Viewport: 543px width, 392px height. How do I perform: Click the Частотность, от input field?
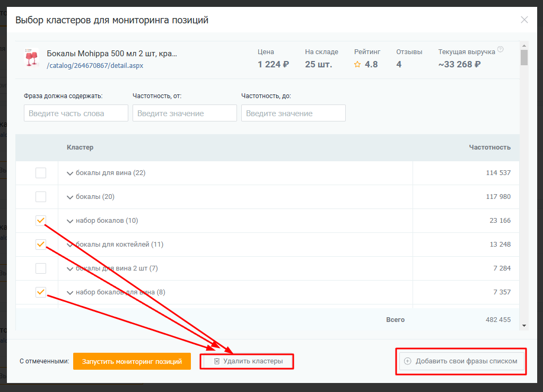(185, 113)
